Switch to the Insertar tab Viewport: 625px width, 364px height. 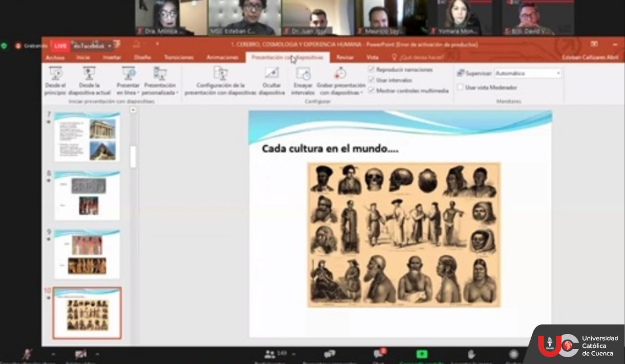[112, 58]
